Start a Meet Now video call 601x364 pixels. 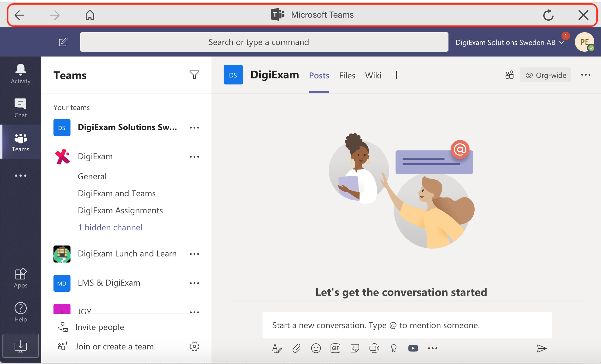(374, 348)
